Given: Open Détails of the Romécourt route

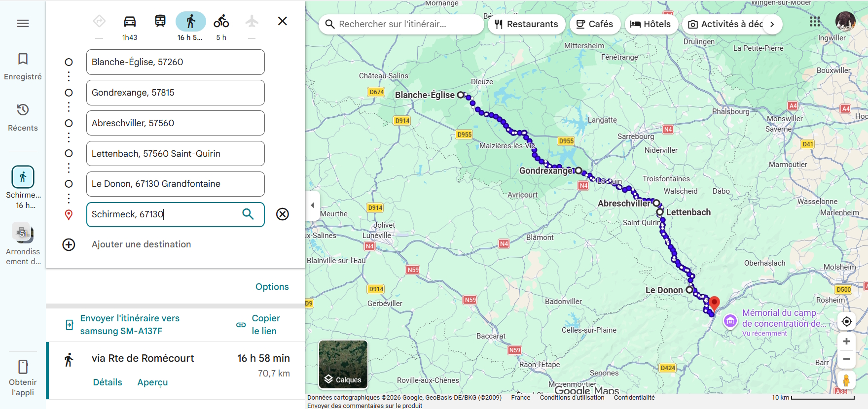Looking at the screenshot, I should coord(108,382).
